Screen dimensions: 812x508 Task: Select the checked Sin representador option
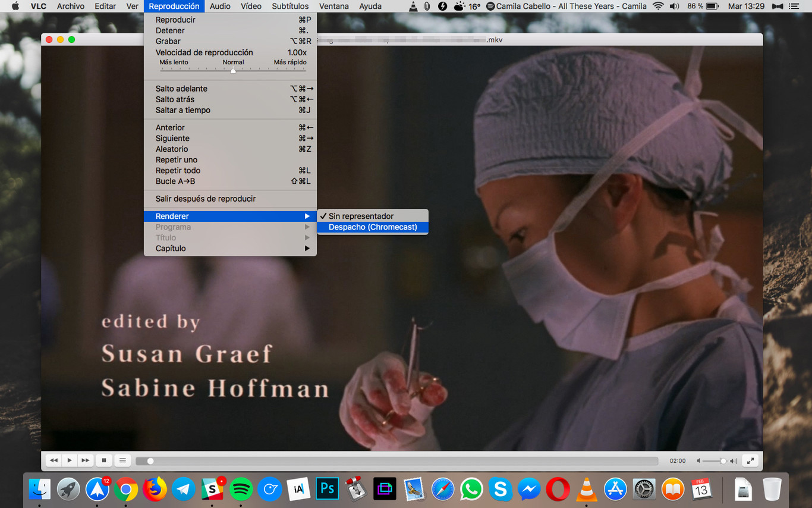361,217
